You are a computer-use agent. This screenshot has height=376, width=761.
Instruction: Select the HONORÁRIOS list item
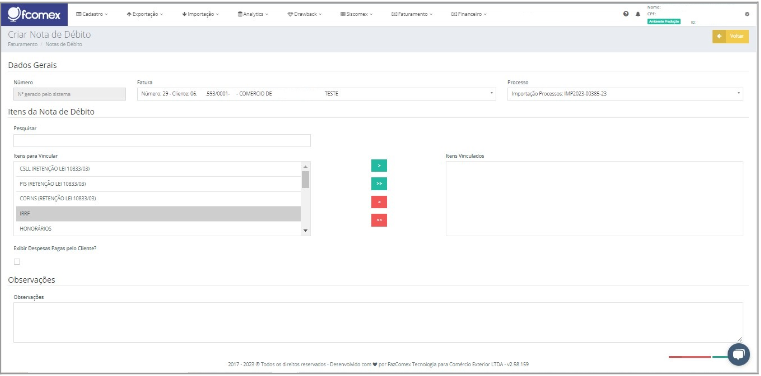click(158, 228)
